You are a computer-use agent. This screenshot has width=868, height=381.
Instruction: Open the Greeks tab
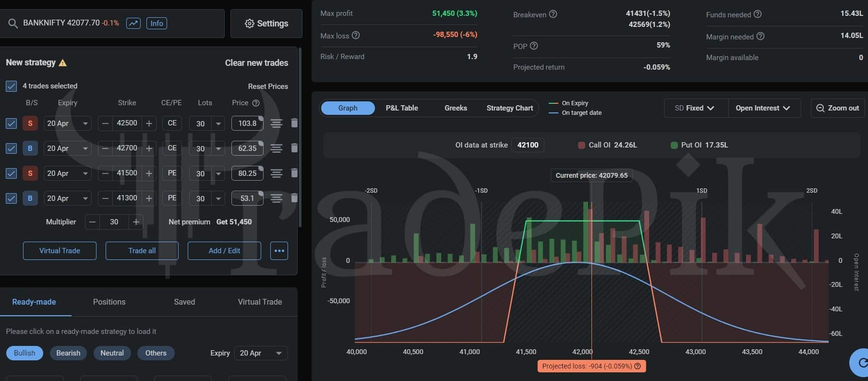click(456, 108)
